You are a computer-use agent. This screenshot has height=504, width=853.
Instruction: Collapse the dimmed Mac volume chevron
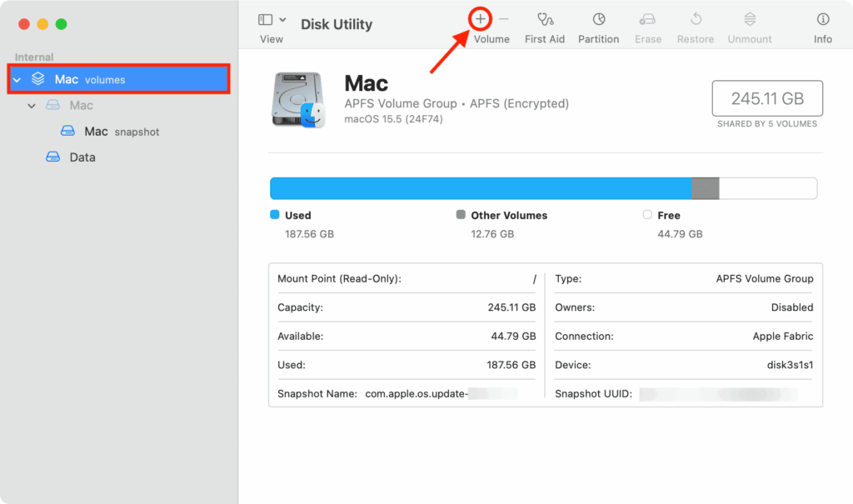(32, 106)
